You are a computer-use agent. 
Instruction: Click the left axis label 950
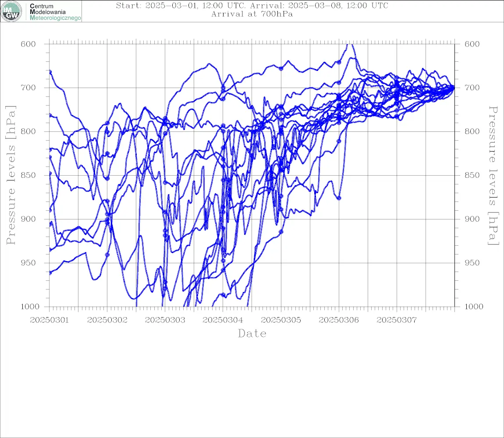28,263
